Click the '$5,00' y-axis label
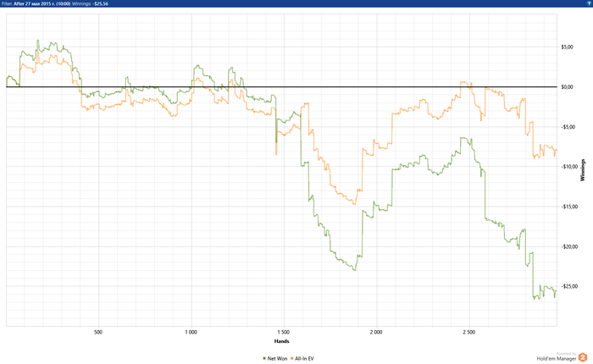593x364 pixels. point(567,47)
